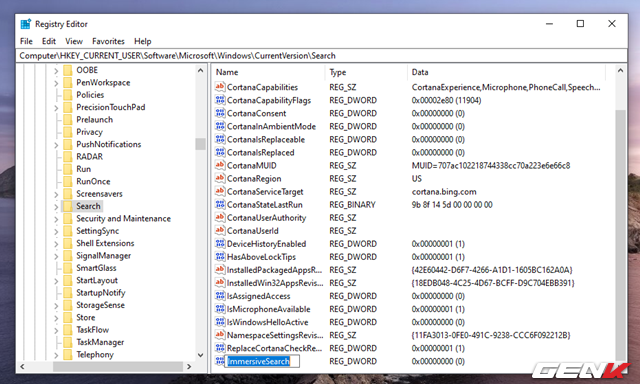Select the IsWindowsHelloActive DWORD icon
This screenshot has width=640, height=384.
(220, 322)
